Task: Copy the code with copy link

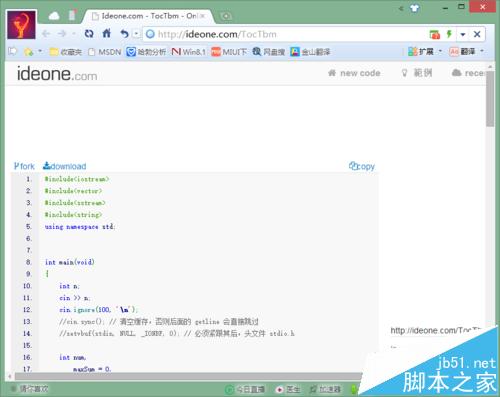Action: click(362, 166)
